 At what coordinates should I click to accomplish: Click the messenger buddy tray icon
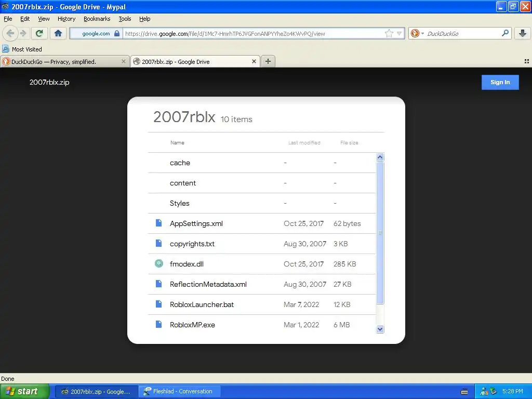[x=484, y=392]
